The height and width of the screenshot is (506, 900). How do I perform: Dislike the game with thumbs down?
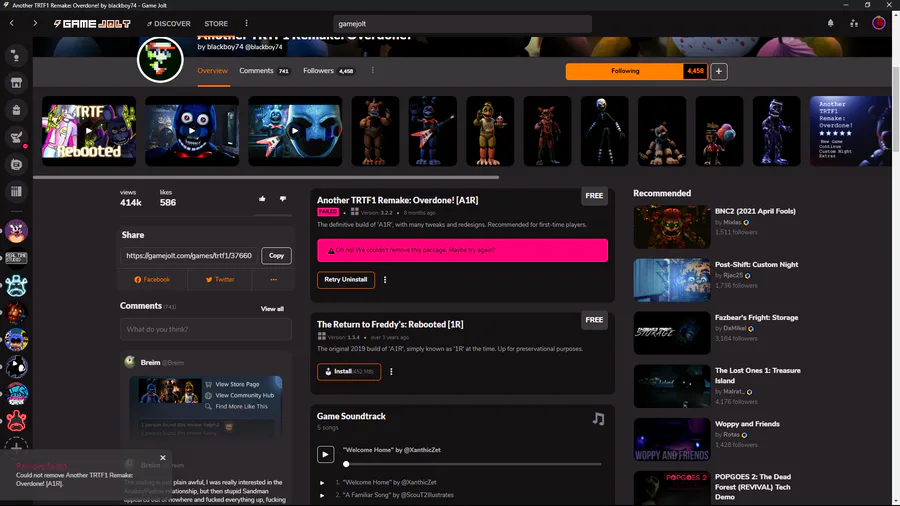[x=283, y=198]
